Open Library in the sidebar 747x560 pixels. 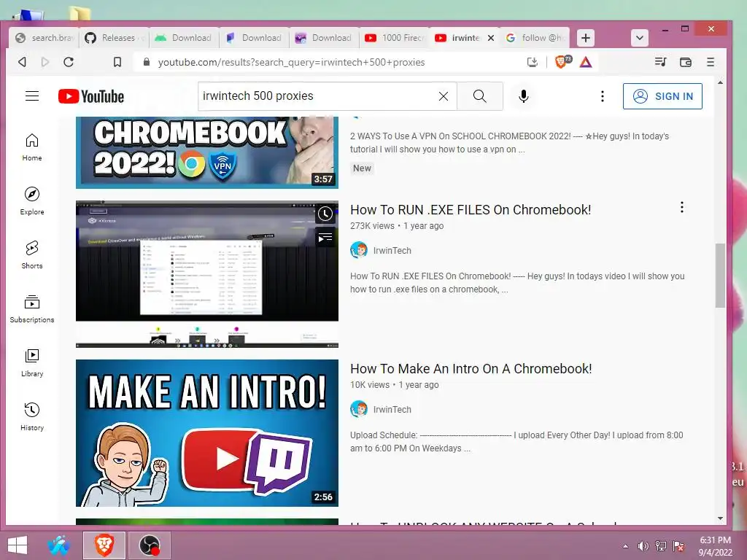pyautogui.click(x=32, y=363)
